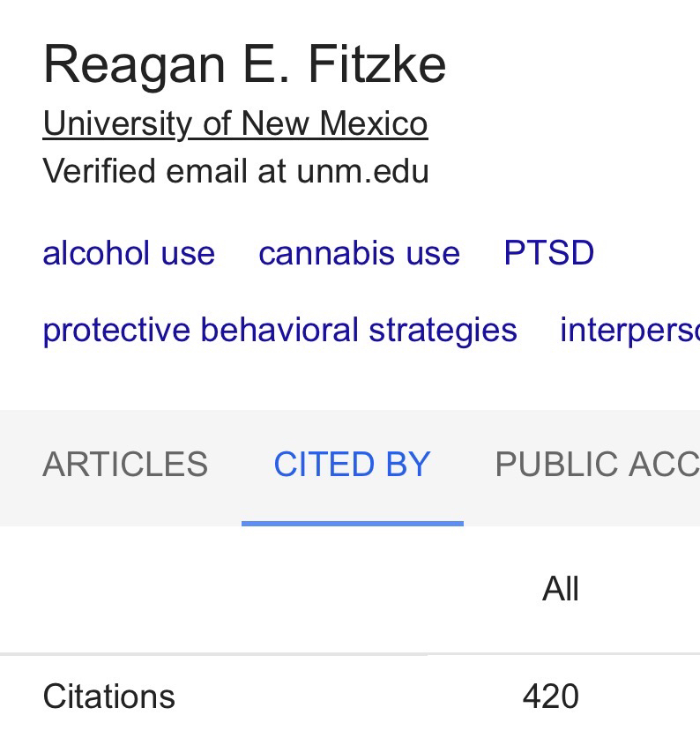Click the All column header
The height and width of the screenshot is (745, 700).
[561, 589]
